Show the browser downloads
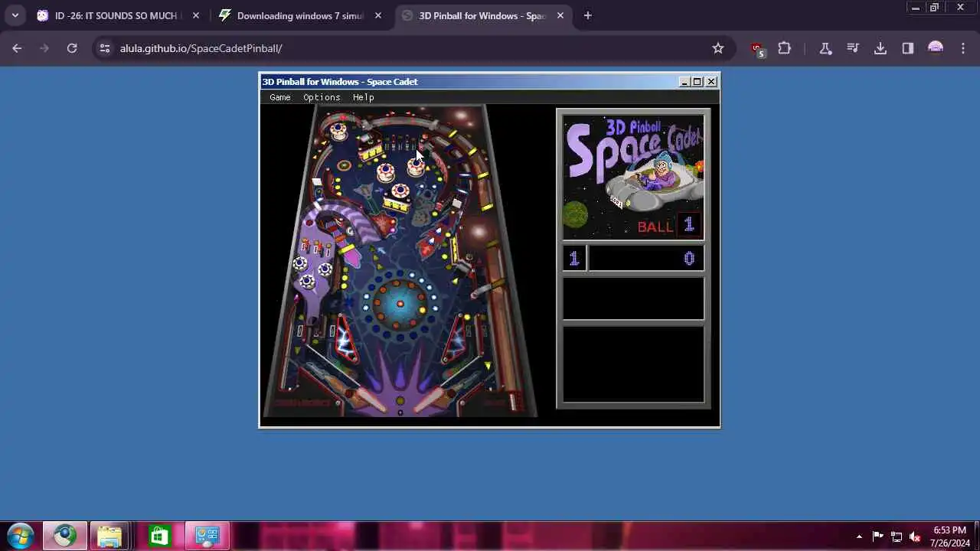 [x=880, y=48]
